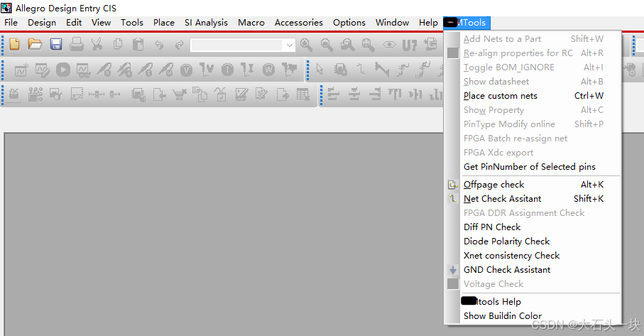Open the Design menu
This screenshot has height=336, width=644.
click(42, 23)
